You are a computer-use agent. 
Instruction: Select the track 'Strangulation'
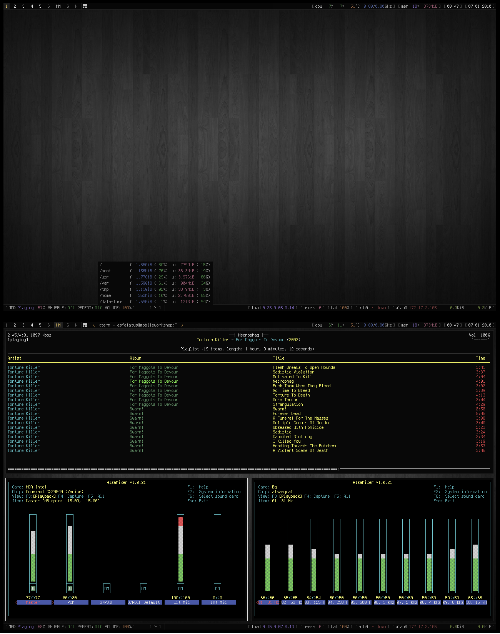click(x=288, y=404)
